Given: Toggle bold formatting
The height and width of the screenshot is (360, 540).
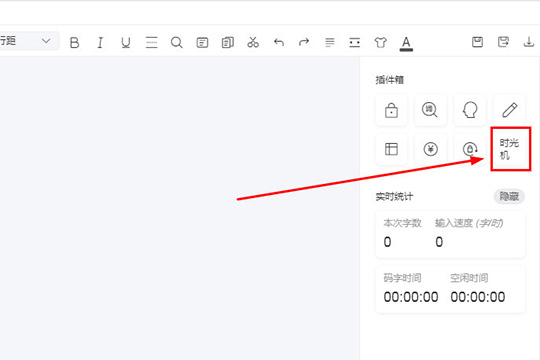Looking at the screenshot, I should coord(74,43).
